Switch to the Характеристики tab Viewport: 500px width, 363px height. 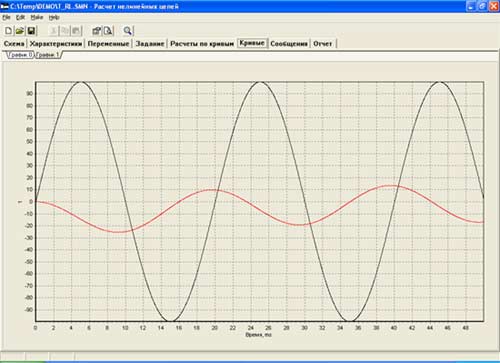pyautogui.click(x=56, y=44)
